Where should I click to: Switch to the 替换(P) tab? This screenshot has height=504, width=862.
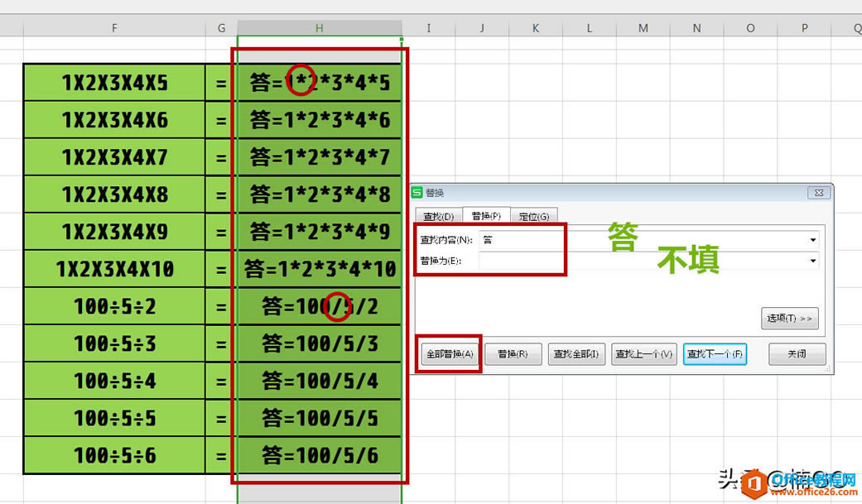coord(487,215)
